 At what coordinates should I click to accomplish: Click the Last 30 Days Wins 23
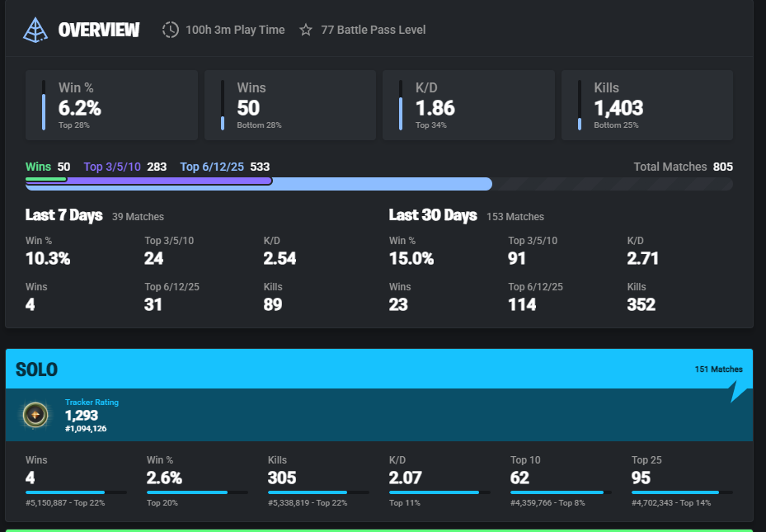(398, 305)
